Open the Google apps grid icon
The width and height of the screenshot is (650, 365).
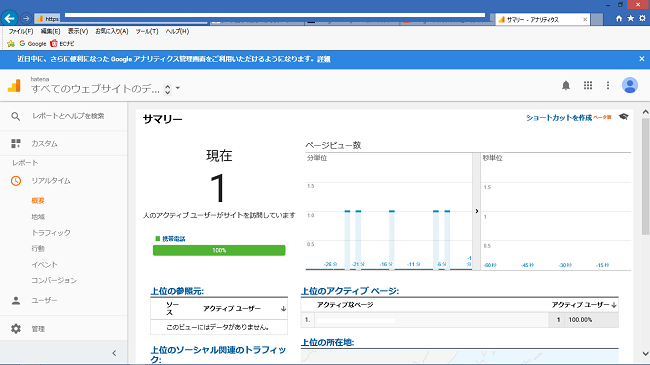[x=588, y=85]
